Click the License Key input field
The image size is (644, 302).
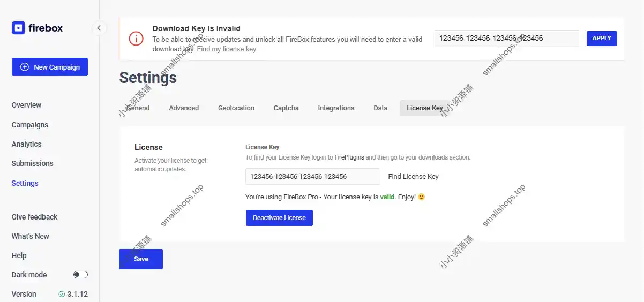(x=312, y=176)
